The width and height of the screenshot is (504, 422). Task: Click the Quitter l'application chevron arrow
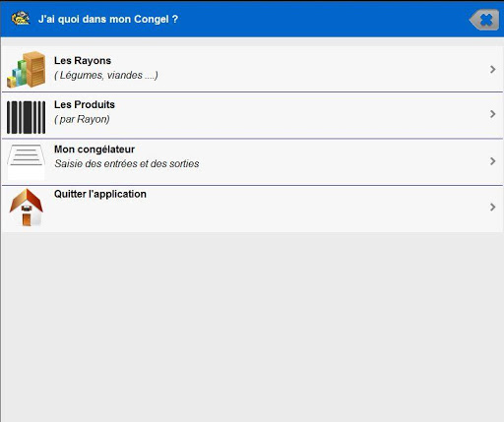492,207
